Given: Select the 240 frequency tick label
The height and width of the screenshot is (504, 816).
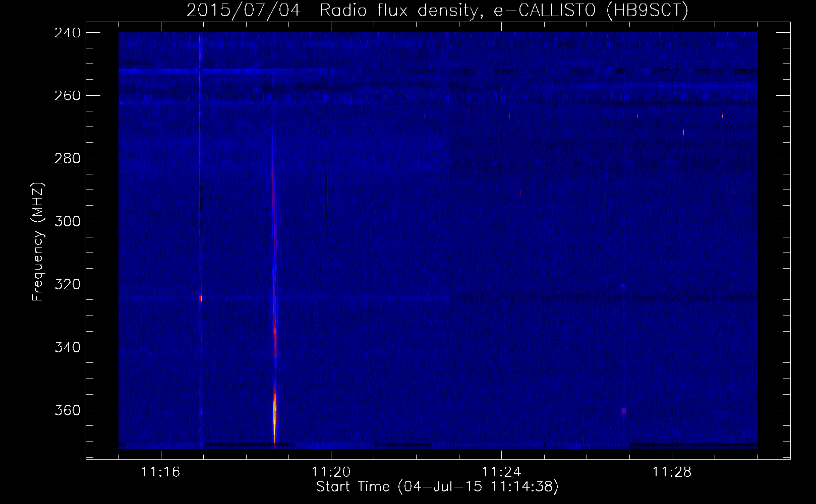Looking at the screenshot, I should (68, 33).
